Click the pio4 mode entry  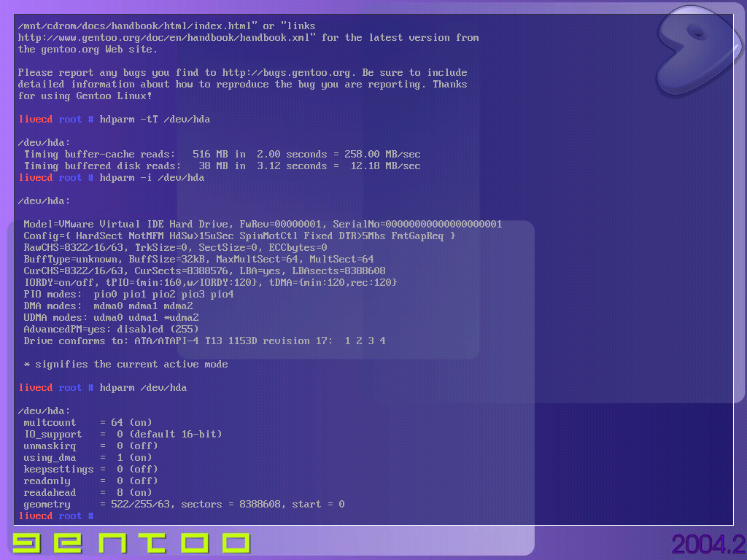(222, 295)
